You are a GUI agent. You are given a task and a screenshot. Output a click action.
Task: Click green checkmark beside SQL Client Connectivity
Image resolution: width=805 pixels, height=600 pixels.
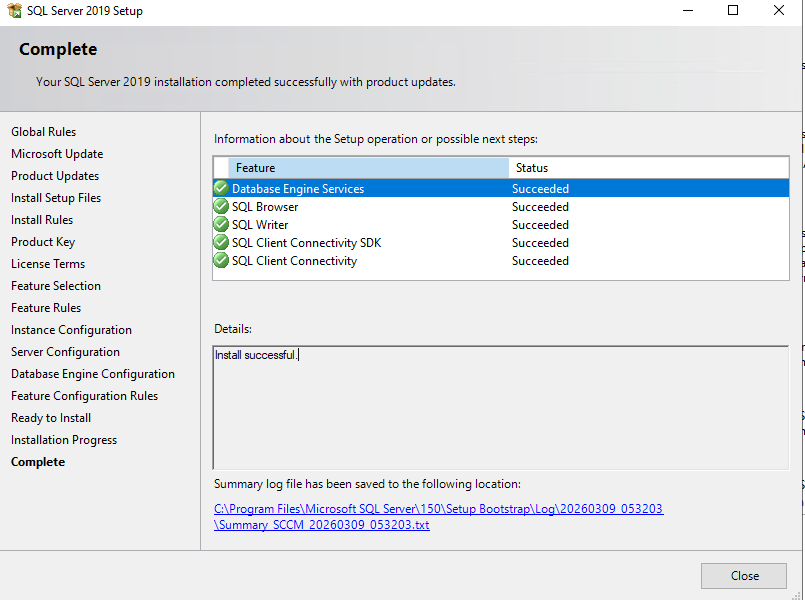click(221, 260)
